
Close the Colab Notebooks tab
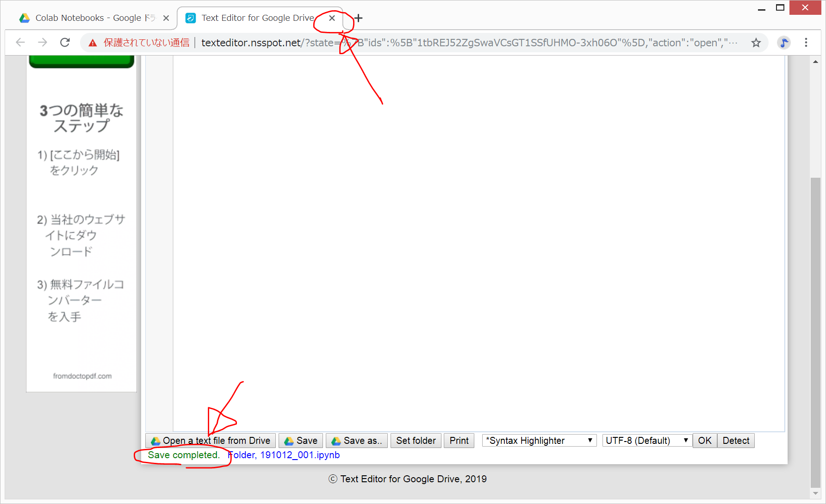[x=166, y=18]
